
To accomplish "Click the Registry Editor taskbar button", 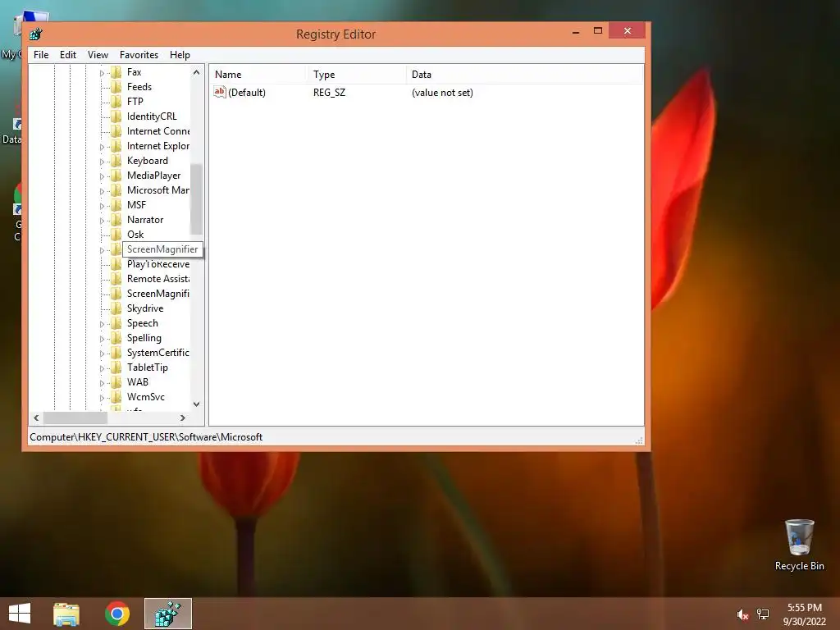I will [167, 614].
